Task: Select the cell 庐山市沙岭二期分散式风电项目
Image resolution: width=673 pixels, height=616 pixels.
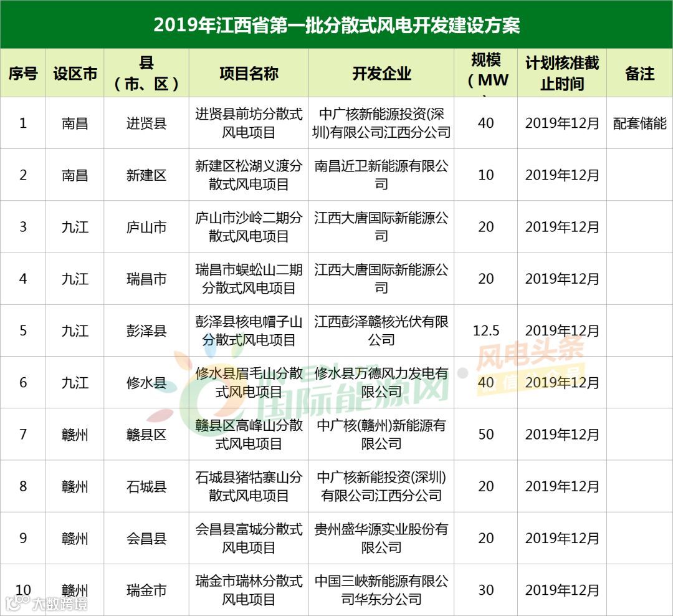Action: (x=249, y=227)
